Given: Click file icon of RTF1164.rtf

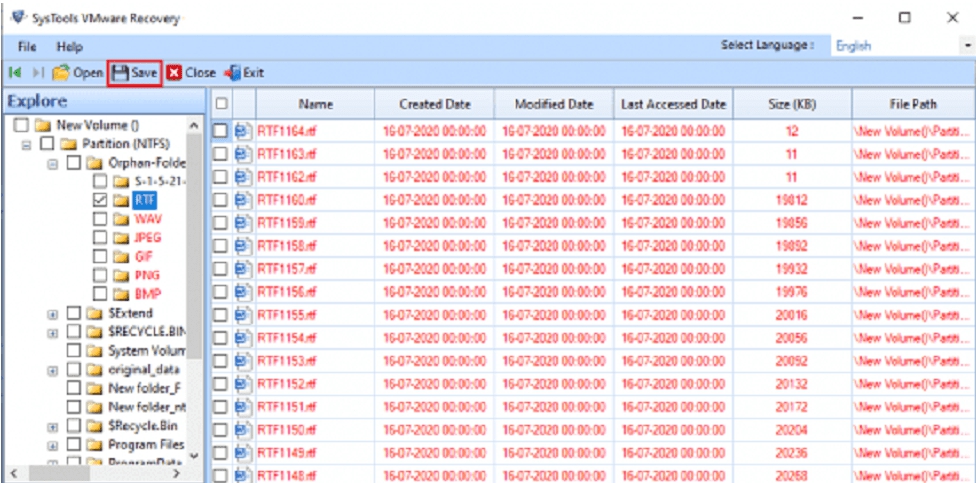Looking at the screenshot, I should (243, 131).
